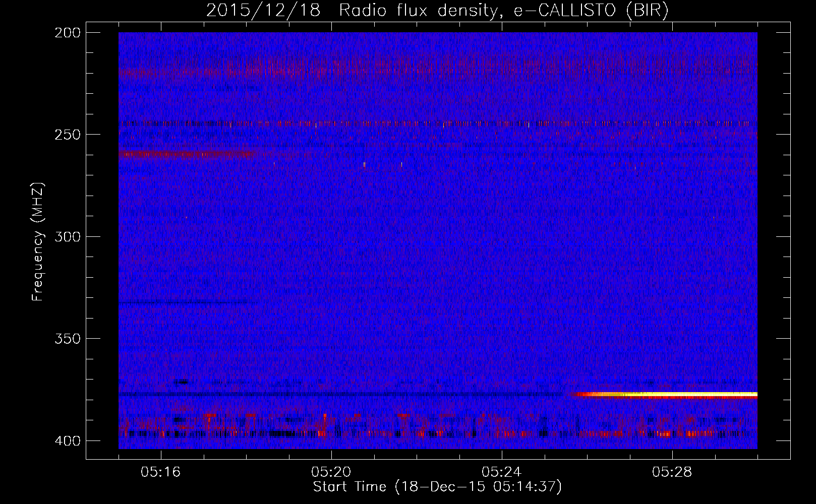Click the 05:24 time tick label
Viewport: 816px width, 504px height.
click(502, 472)
